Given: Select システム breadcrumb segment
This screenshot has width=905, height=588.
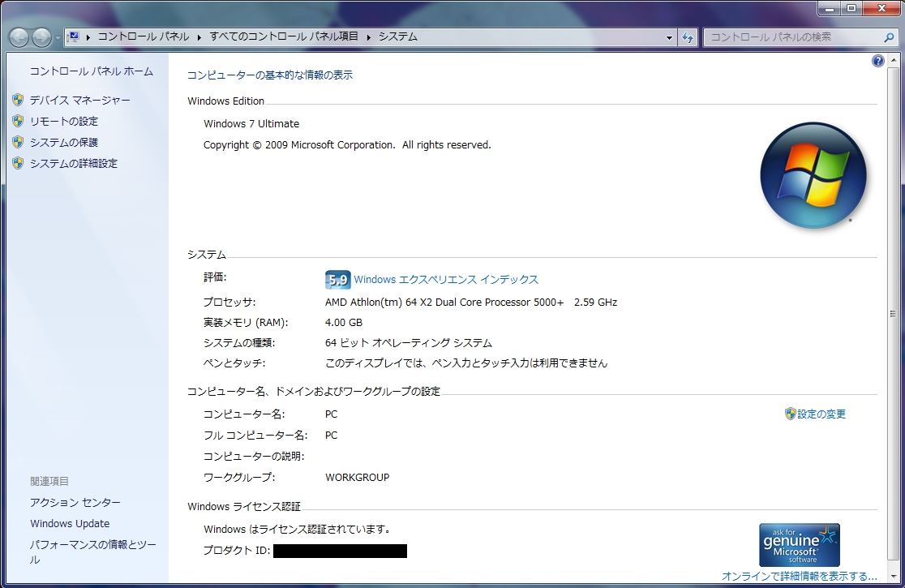Looking at the screenshot, I should pos(397,37).
